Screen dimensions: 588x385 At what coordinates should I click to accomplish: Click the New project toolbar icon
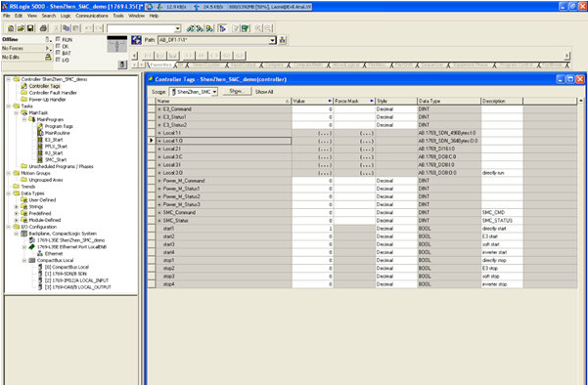11,28
